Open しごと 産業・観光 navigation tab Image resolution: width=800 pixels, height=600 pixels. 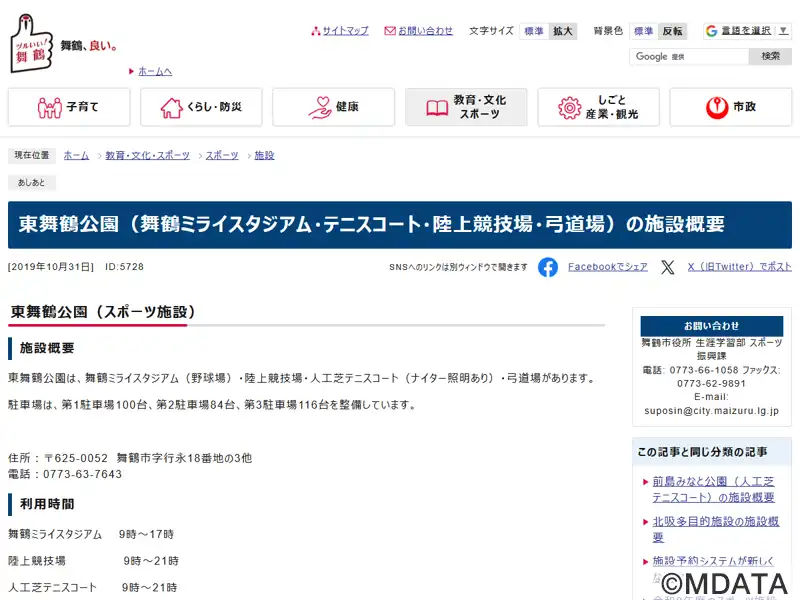coord(598,107)
